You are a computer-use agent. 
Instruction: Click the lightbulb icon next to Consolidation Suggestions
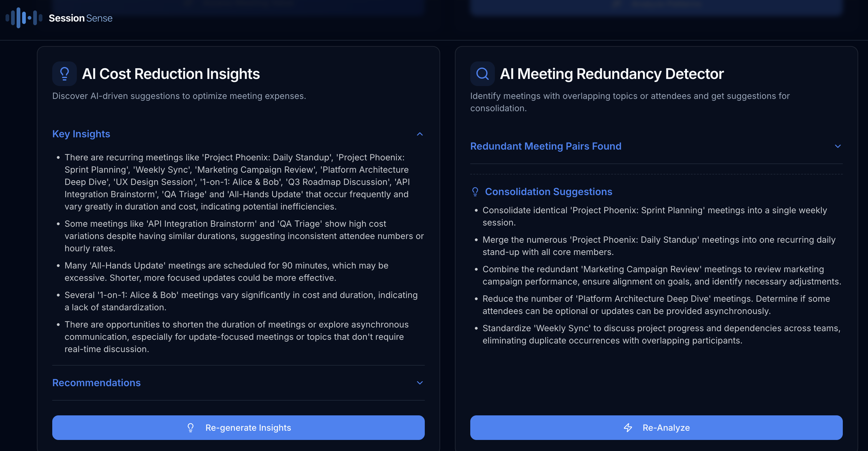(475, 191)
